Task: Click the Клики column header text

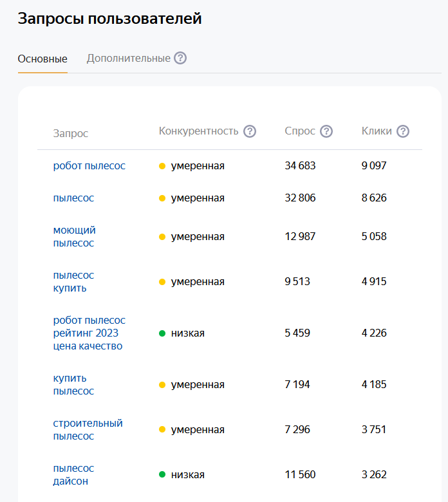Action: click(377, 131)
